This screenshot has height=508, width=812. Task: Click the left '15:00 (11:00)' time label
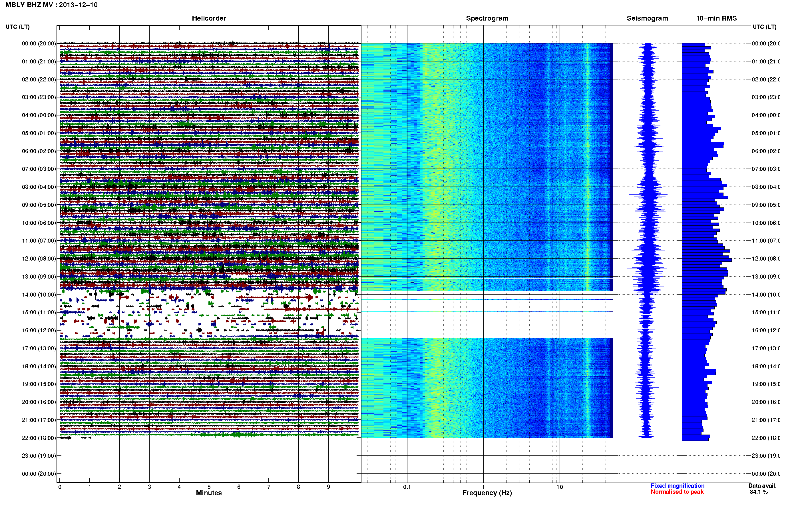pyautogui.click(x=39, y=312)
